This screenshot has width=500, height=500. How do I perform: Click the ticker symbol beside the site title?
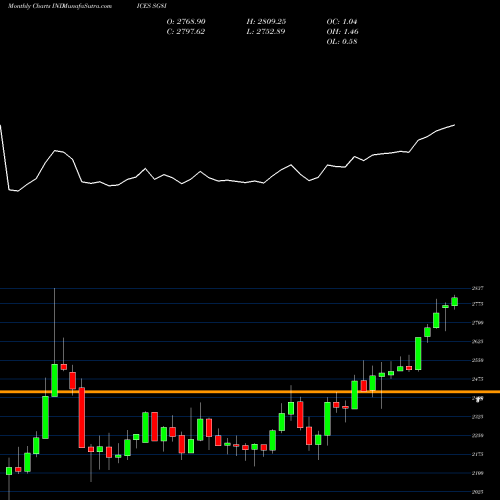click(152, 6)
